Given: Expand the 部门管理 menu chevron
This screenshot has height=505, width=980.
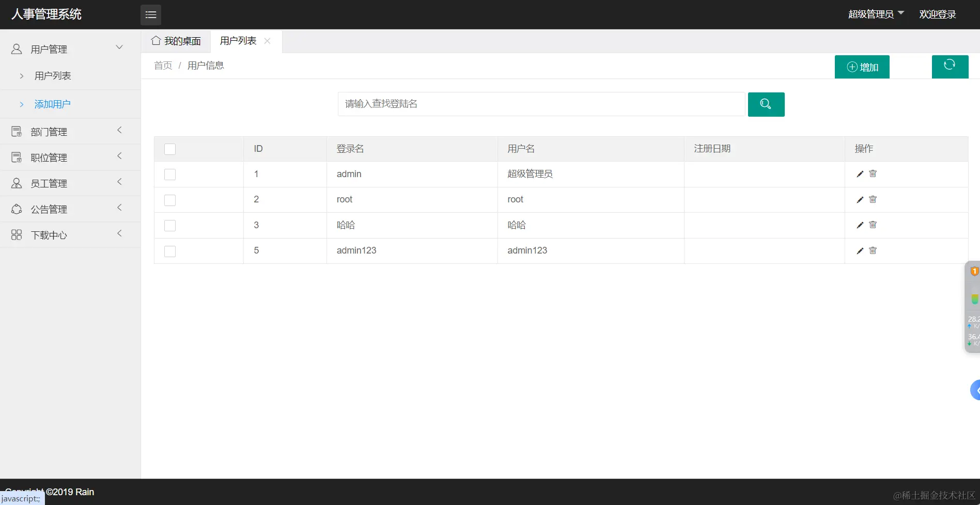Looking at the screenshot, I should [119, 130].
